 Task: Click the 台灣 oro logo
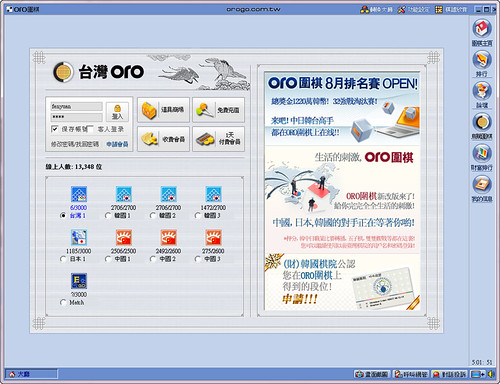(99, 72)
